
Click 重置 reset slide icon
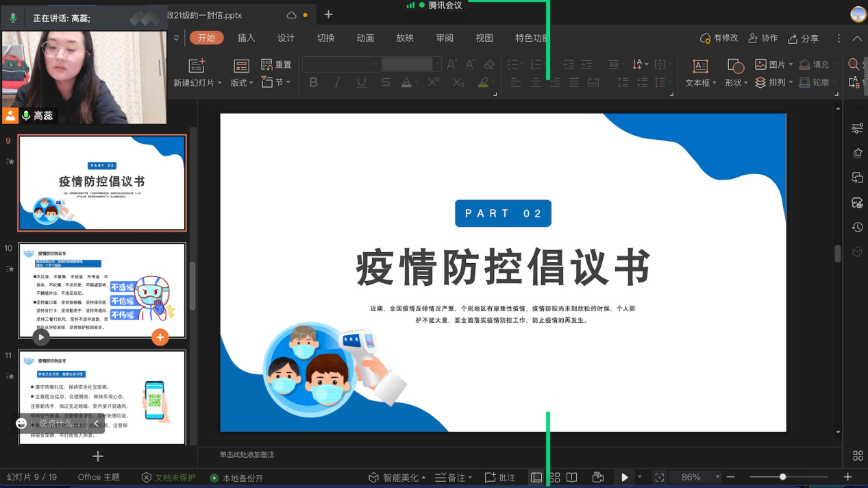267,64
